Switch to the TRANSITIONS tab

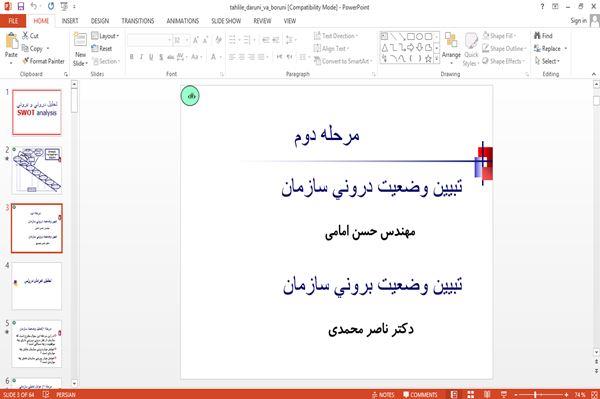[x=138, y=21]
